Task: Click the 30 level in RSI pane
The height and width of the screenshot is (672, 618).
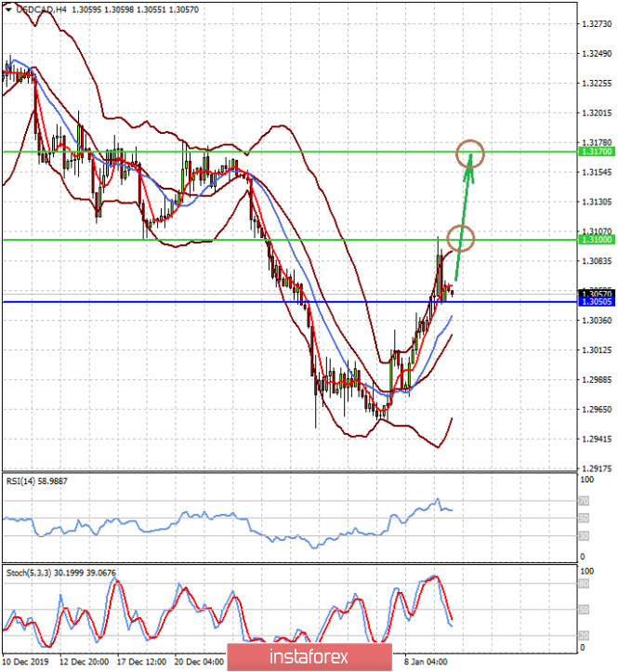Action: point(585,536)
